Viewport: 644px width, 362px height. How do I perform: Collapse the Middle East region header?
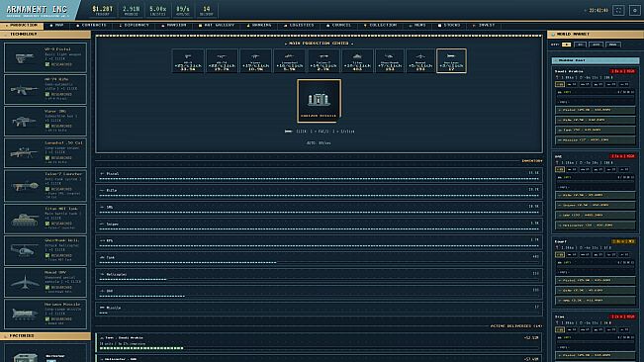point(596,60)
